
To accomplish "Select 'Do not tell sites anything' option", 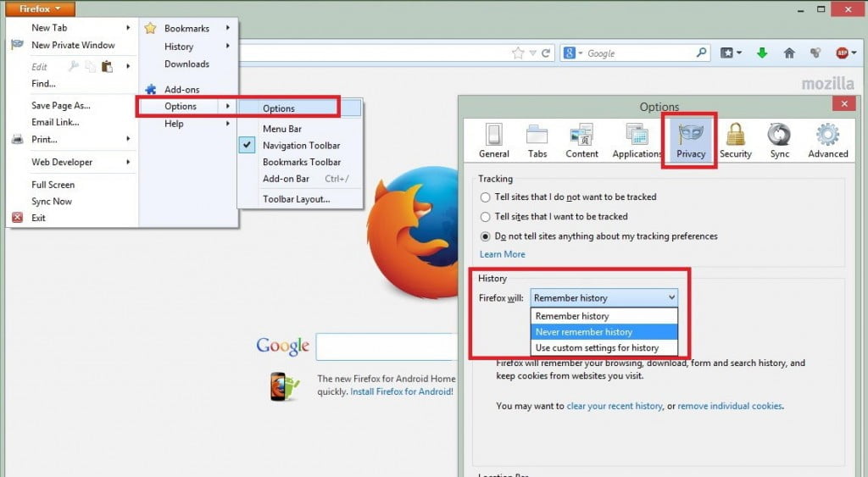I will (486, 236).
